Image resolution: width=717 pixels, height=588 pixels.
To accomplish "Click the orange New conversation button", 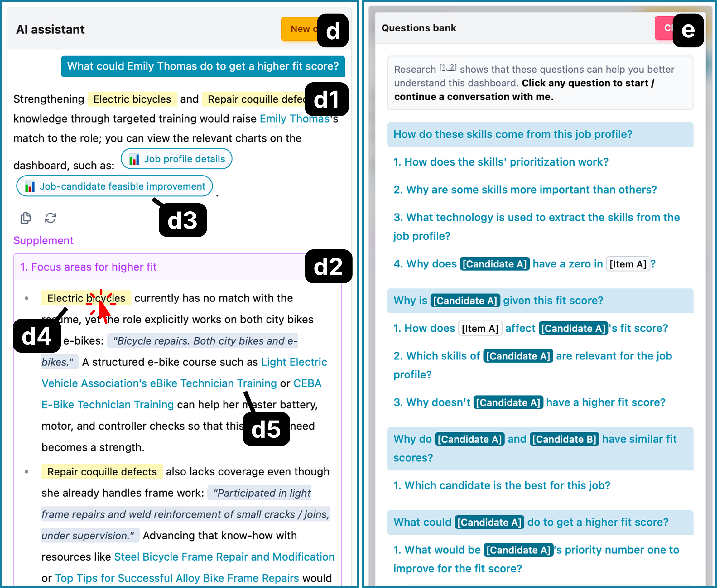I will (299, 29).
